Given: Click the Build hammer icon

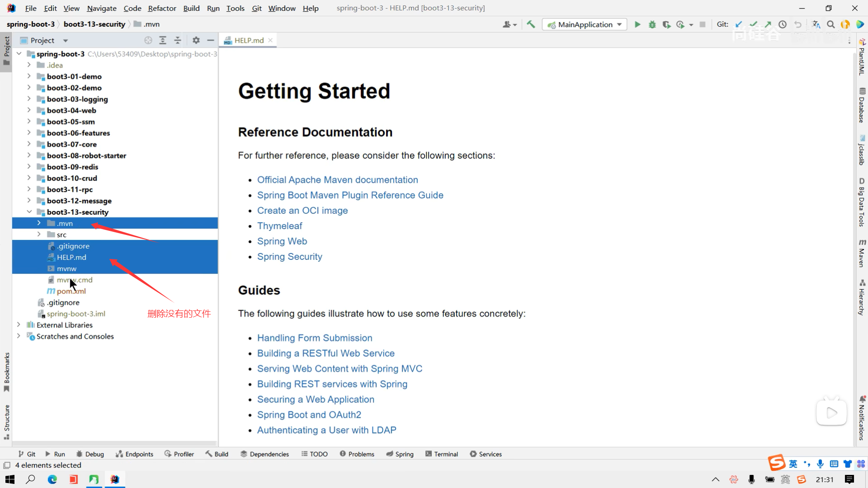Looking at the screenshot, I should tap(531, 24).
